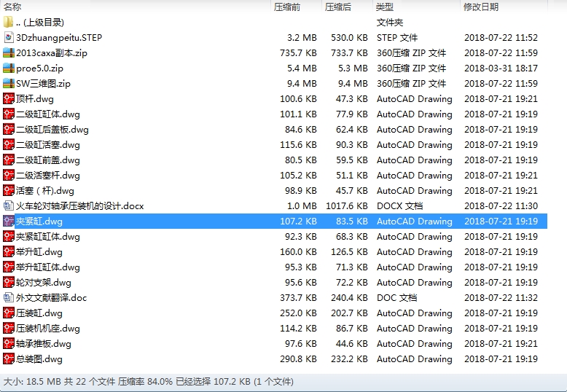Select the file name 举升缸缸体.dwg
The width and height of the screenshot is (567, 392).
point(48,267)
